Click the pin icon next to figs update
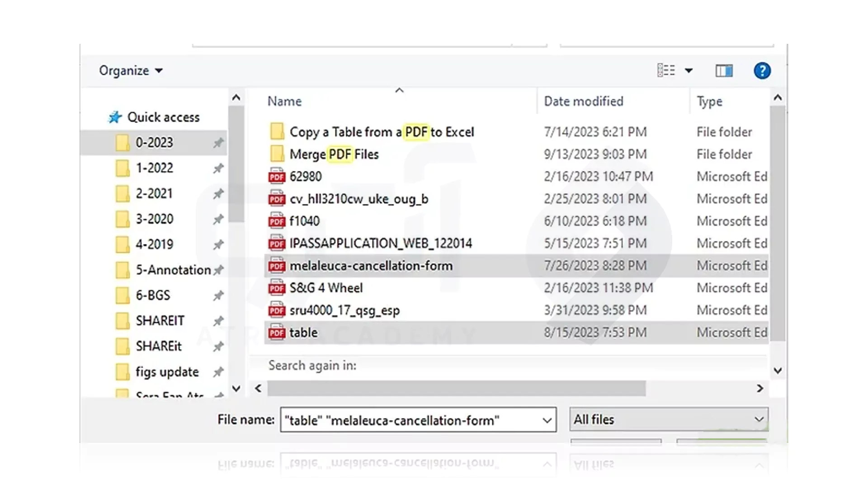Screen dimensions: 868x488 (218, 372)
